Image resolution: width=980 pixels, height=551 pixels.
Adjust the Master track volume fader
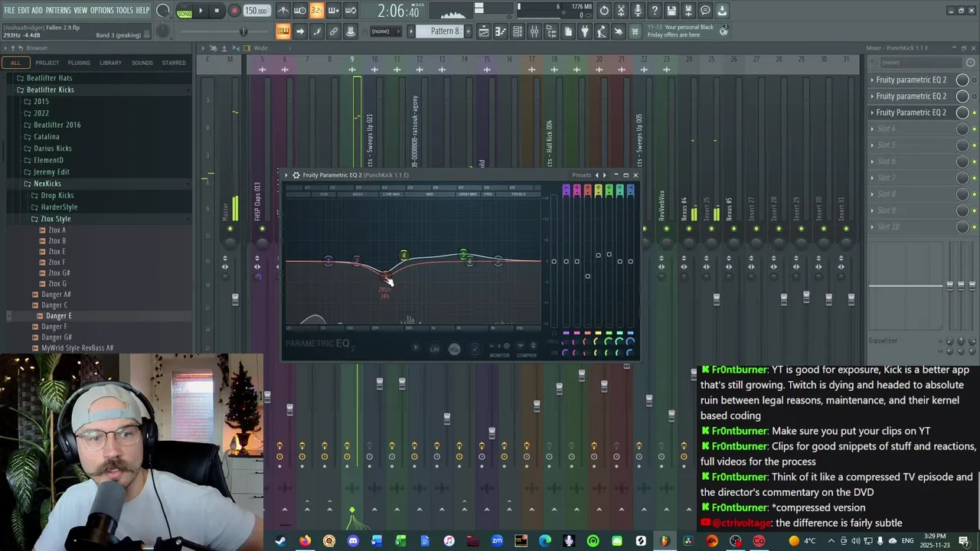tap(235, 299)
